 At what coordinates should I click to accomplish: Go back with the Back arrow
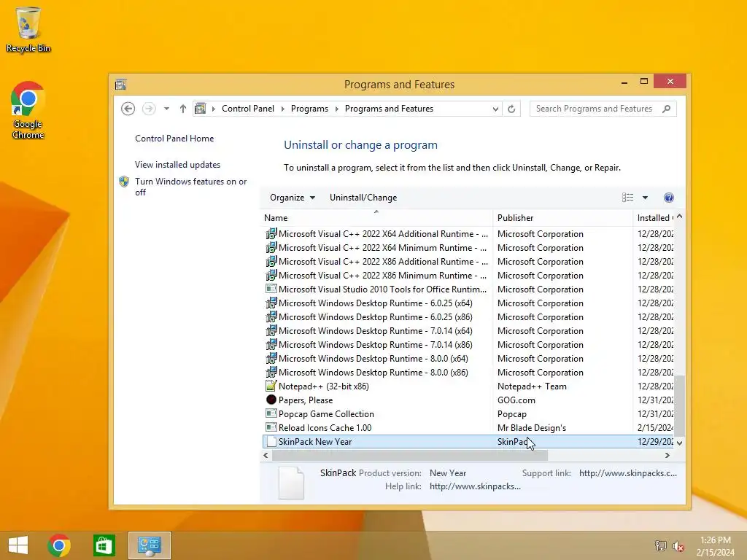click(128, 109)
